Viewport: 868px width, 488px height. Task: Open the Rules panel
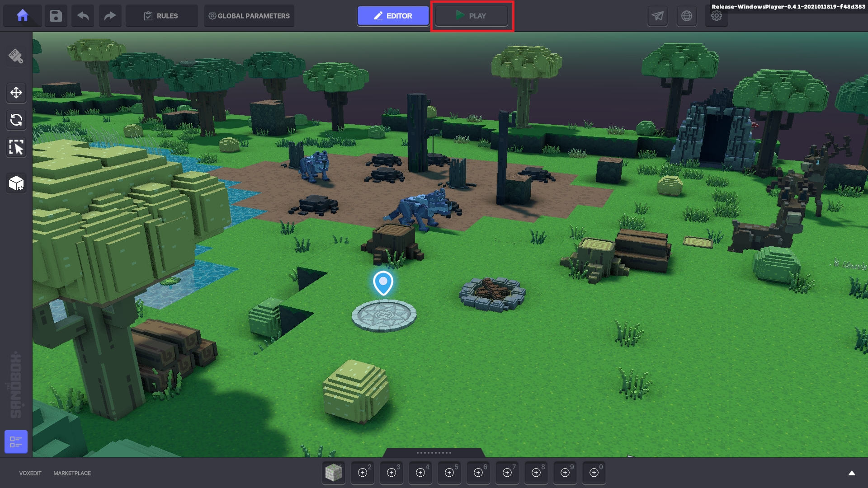[x=161, y=16]
